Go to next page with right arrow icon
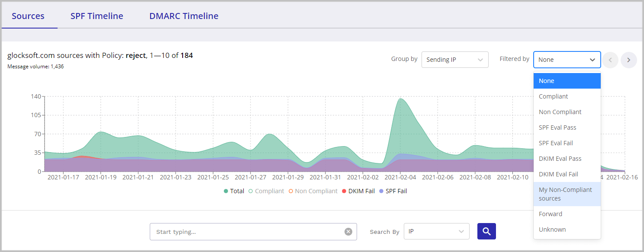The height and width of the screenshot is (252, 644). 628,60
